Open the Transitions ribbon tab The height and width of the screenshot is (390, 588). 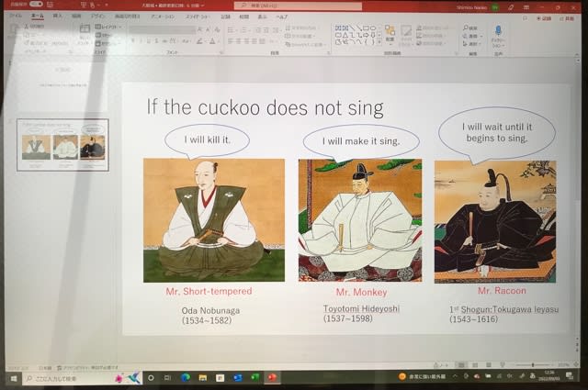(x=127, y=17)
